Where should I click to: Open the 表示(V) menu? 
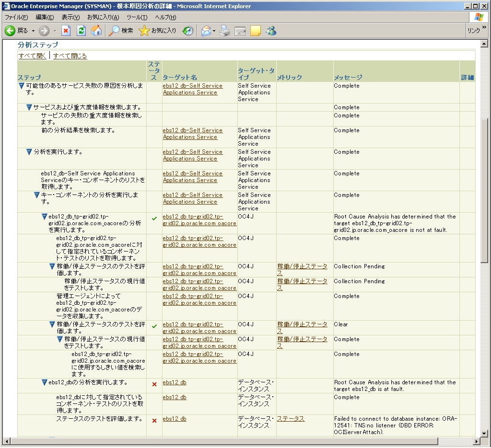[x=70, y=17]
